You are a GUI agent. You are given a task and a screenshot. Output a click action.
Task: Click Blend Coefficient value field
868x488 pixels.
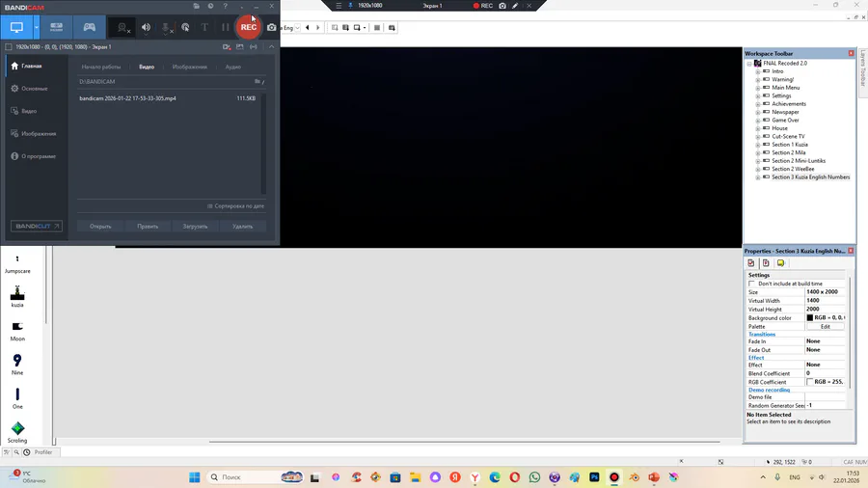826,373
